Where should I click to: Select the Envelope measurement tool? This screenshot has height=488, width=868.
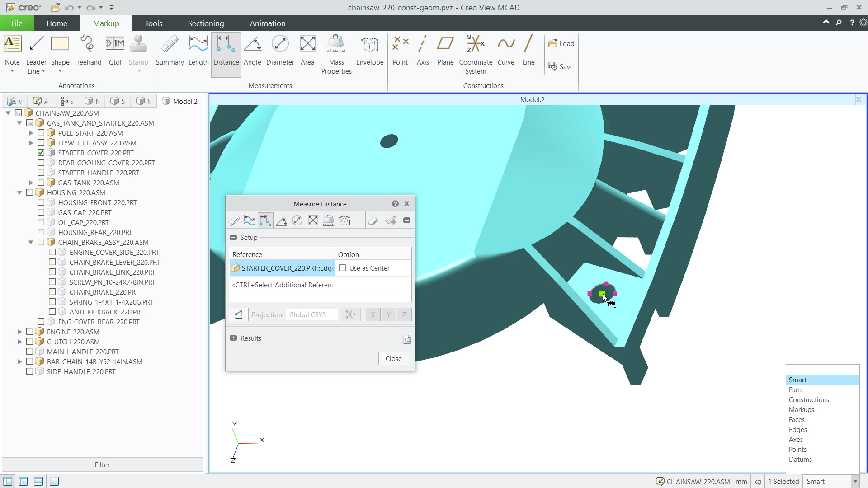coord(370,51)
